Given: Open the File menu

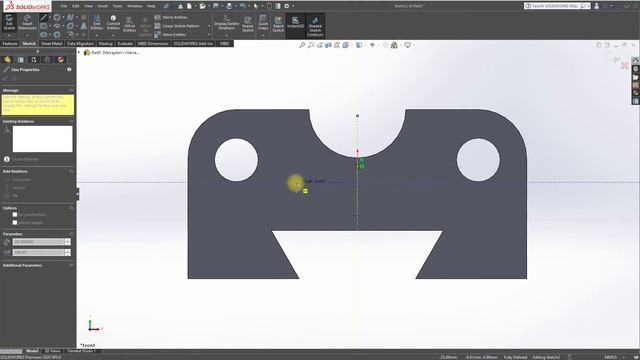Looking at the screenshot, I should coord(64,6).
